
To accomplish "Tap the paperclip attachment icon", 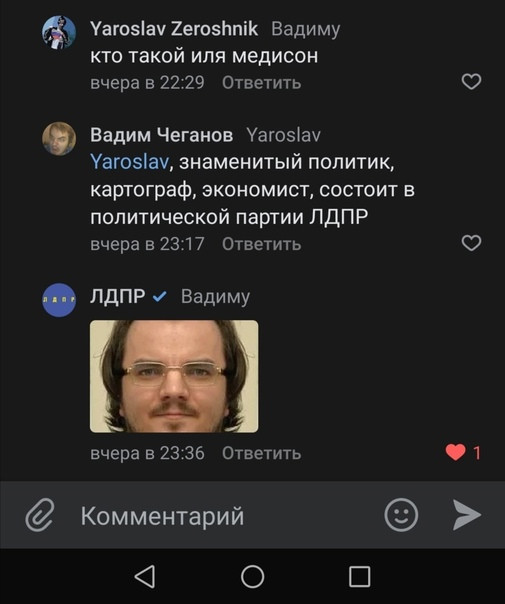I will pos(39,515).
